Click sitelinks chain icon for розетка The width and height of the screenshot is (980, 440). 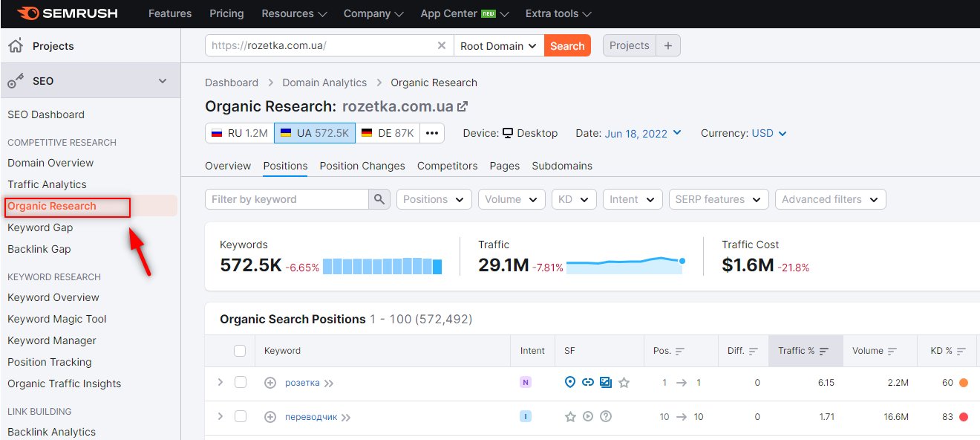[588, 382]
